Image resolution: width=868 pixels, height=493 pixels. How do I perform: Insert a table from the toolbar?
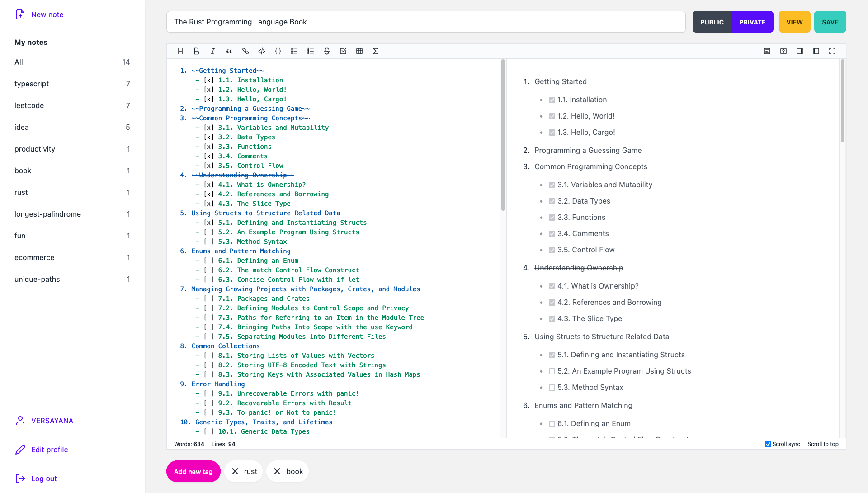pyautogui.click(x=359, y=51)
